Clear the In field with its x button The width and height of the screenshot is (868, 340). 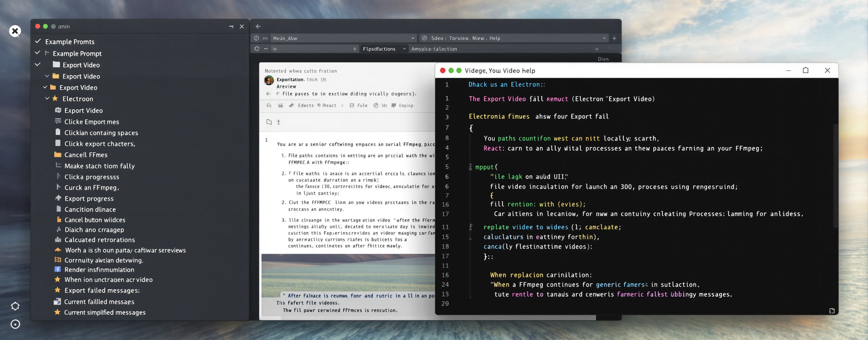354,49
